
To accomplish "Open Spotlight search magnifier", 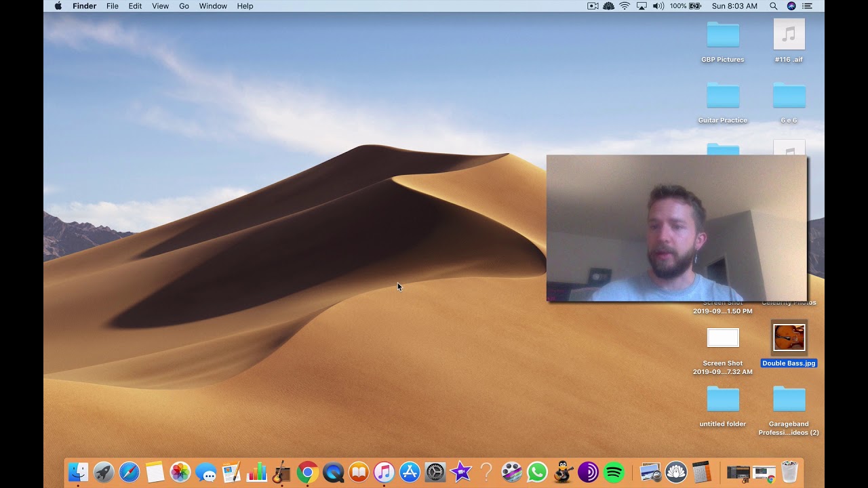I will tap(774, 6).
